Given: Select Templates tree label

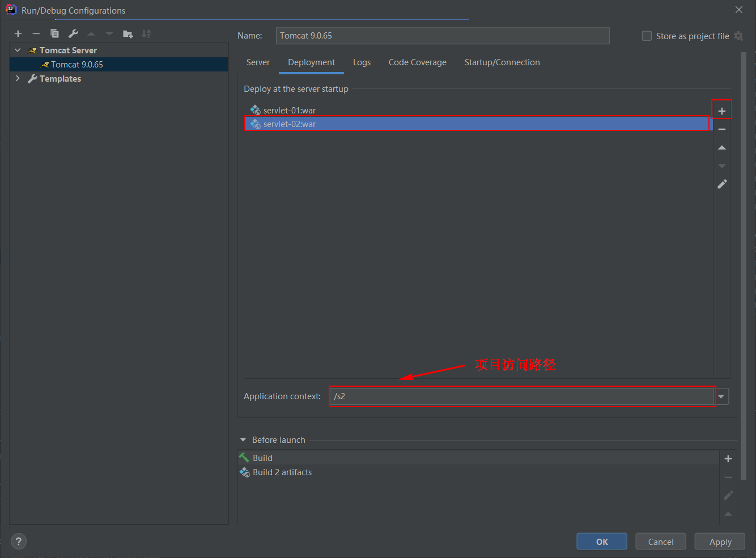Looking at the screenshot, I should click(60, 78).
